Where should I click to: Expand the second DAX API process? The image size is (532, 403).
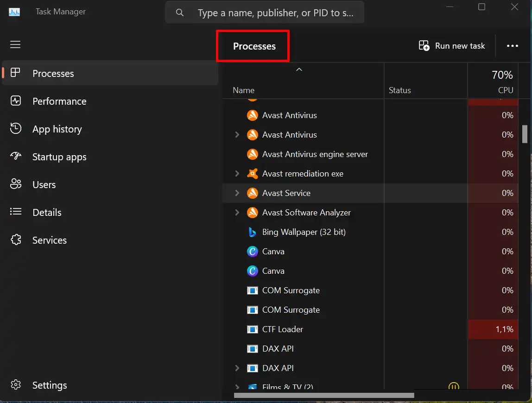click(x=237, y=368)
